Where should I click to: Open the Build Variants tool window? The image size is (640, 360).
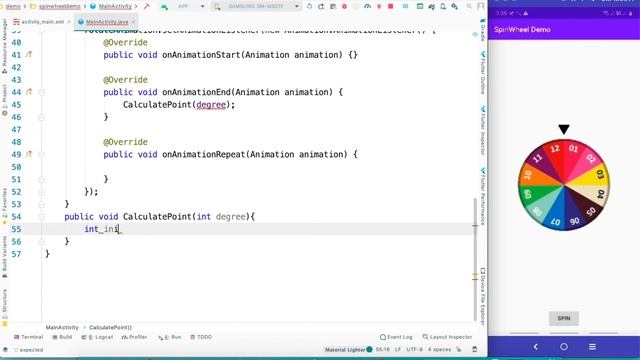tap(4, 257)
